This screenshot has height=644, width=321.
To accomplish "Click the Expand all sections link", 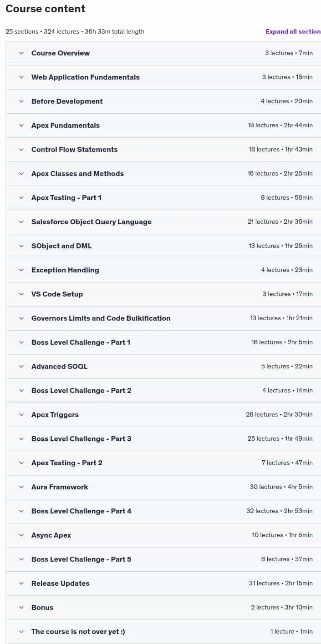I will coord(293,31).
